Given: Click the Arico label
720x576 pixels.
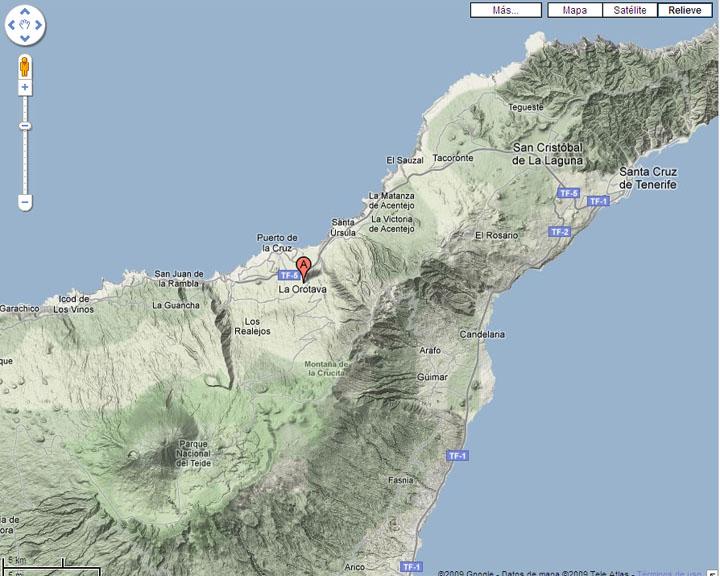Looking at the screenshot, I should [x=354, y=567].
